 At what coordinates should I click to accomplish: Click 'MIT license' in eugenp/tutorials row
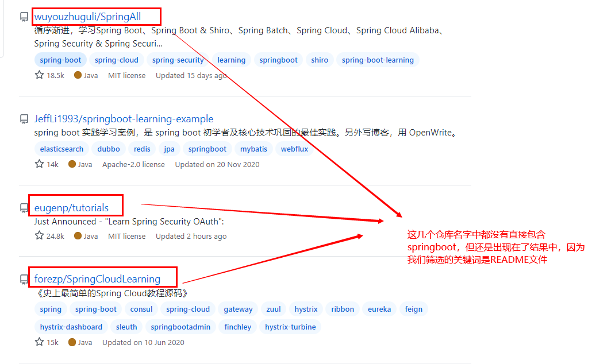click(x=127, y=236)
